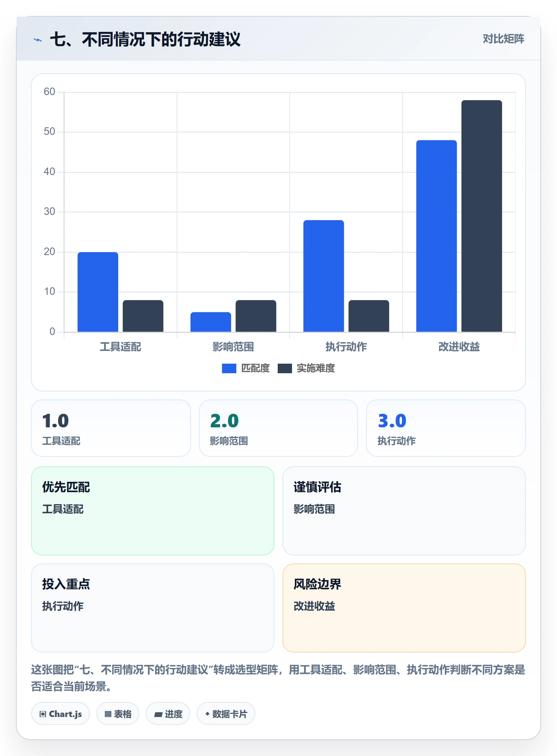Image resolution: width=557 pixels, height=756 pixels.
Task: Select the blue 匹配度 bar for 影响范围
Action: [211, 322]
